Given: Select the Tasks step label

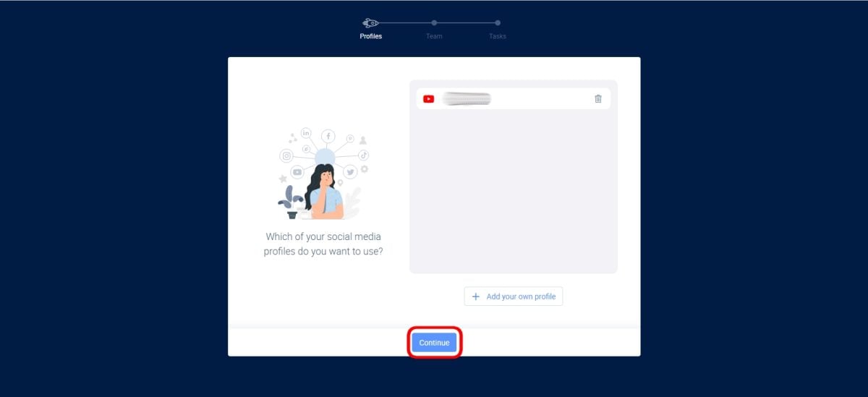Looking at the screenshot, I should pyautogui.click(x=497, y=36).
